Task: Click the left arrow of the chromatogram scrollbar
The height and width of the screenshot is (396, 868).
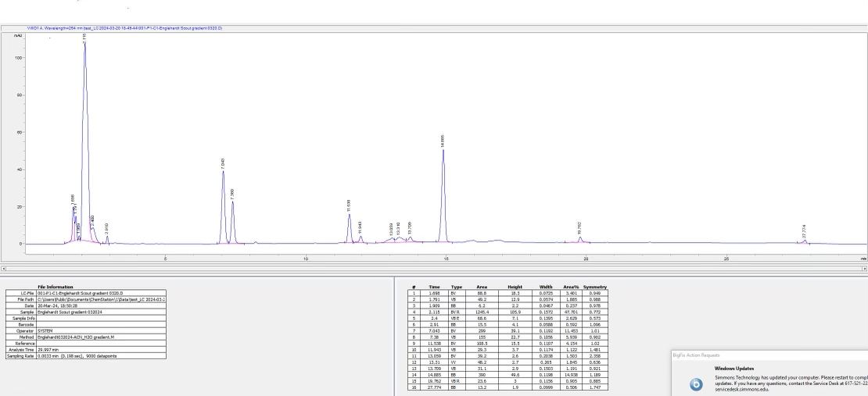Action: (x=3, y=269)
